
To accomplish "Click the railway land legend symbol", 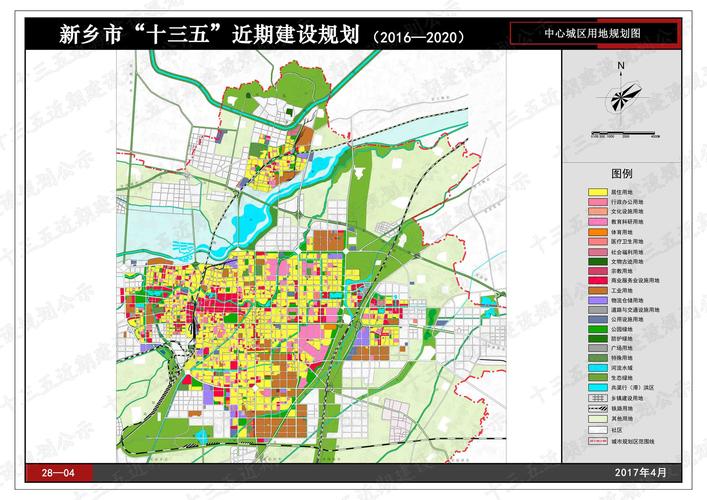I will [597, 408].
